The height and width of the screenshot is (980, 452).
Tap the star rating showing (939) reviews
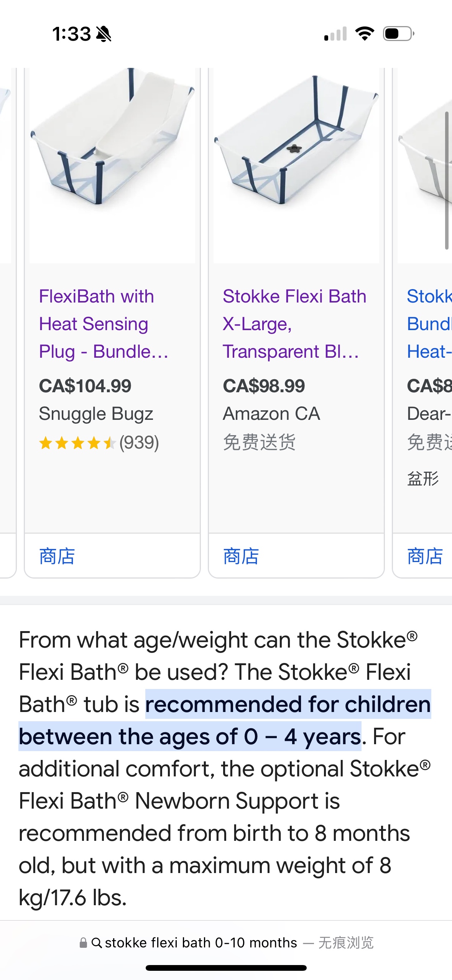coord(99,443)
